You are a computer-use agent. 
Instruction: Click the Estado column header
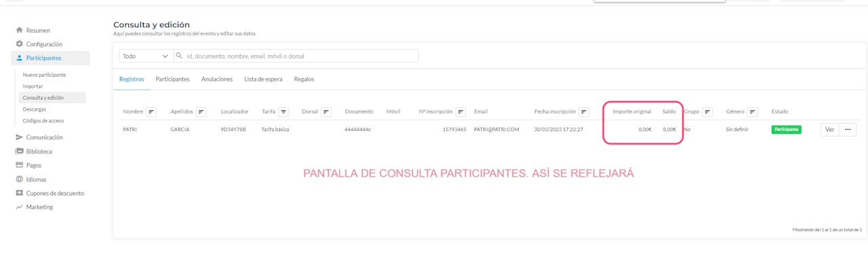tap(780, 111)
